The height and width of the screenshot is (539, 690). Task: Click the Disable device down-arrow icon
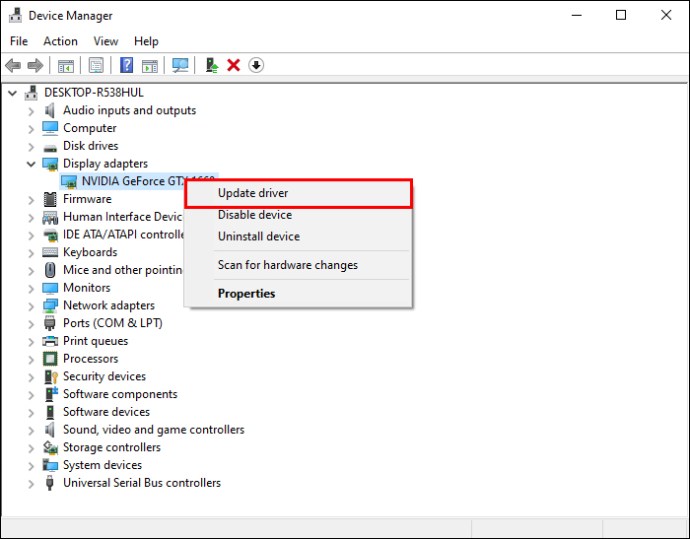256,65
